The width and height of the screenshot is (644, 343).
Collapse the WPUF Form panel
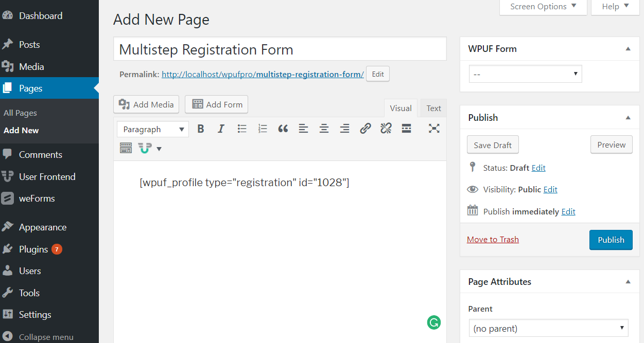click(628, 49)
